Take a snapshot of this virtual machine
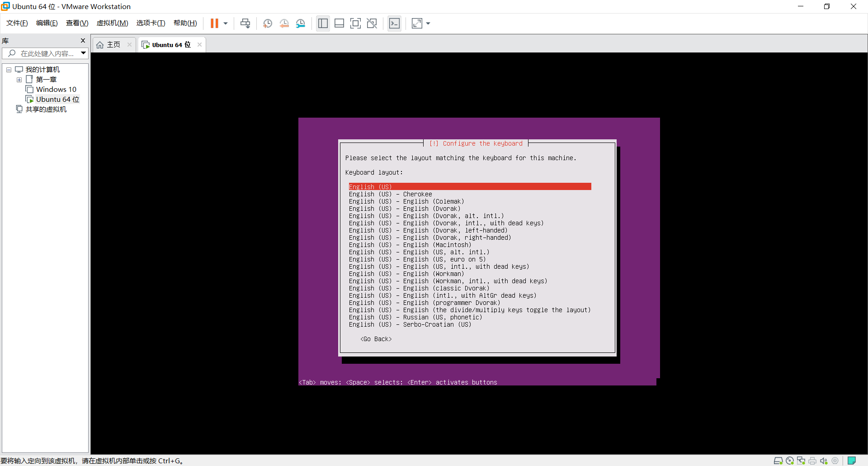The height and width of the screenshot is (466, 868). 267,24
